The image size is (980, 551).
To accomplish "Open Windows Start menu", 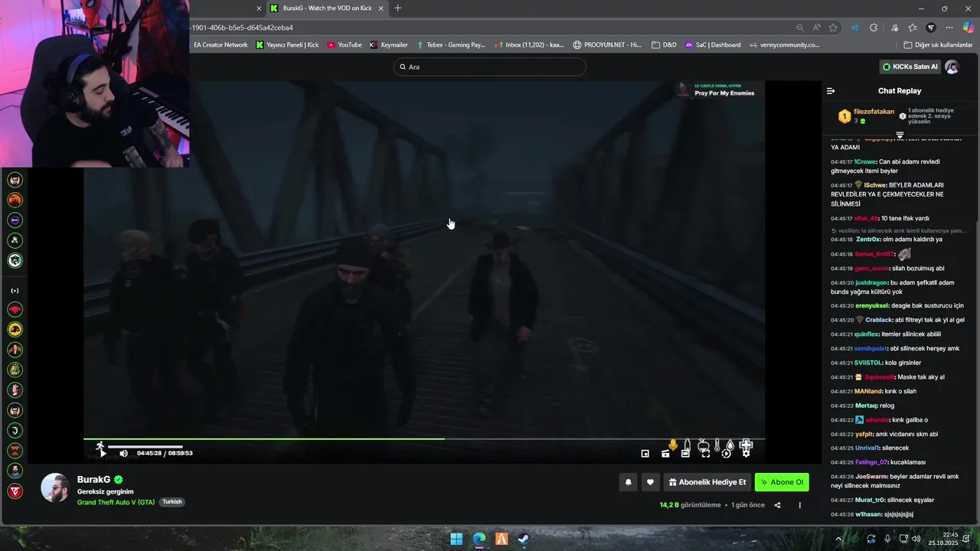I will [x=456, y=539].
